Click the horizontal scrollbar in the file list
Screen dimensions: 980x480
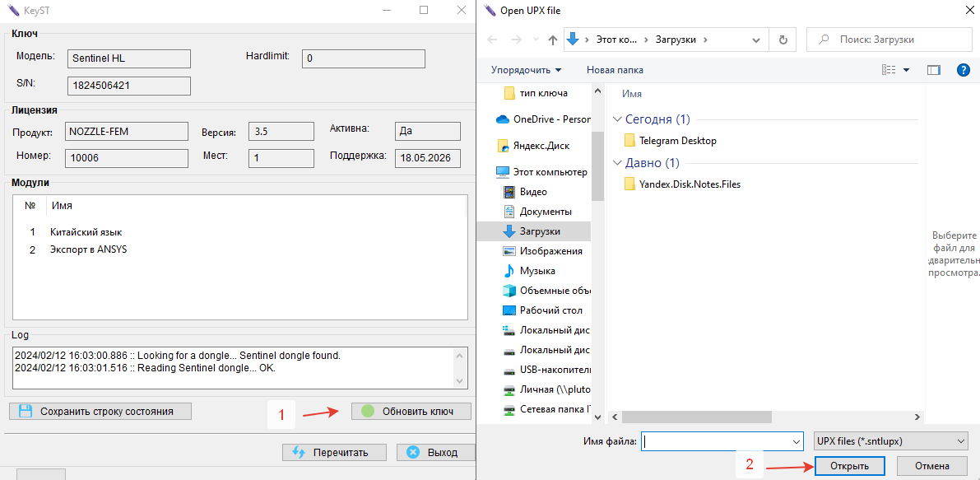point(695,417)
